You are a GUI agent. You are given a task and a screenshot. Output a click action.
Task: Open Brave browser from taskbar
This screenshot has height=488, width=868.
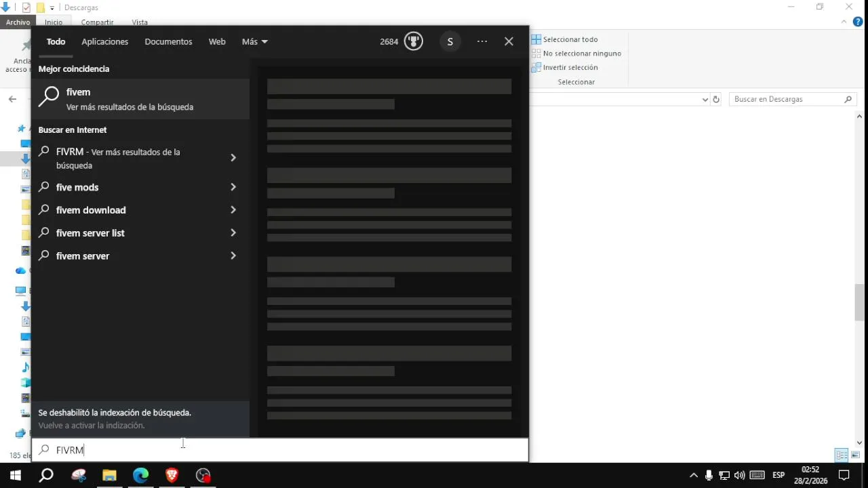[172, 475]
